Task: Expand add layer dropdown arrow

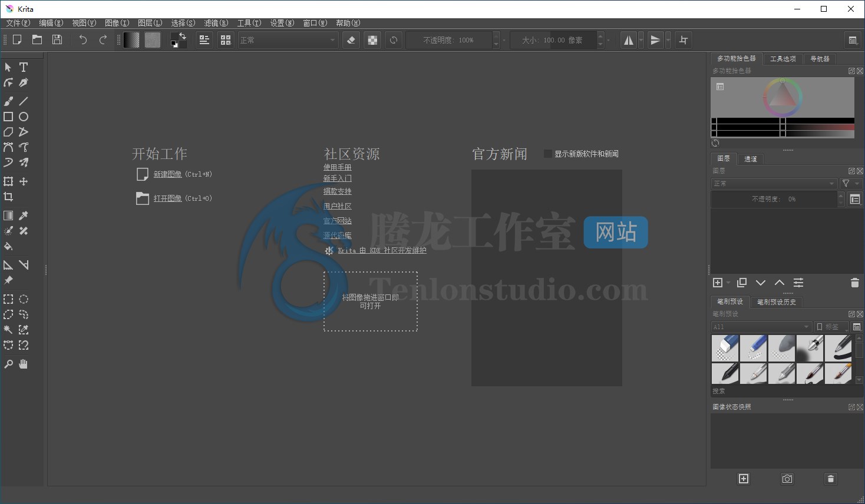Action: tap(728, 283)
